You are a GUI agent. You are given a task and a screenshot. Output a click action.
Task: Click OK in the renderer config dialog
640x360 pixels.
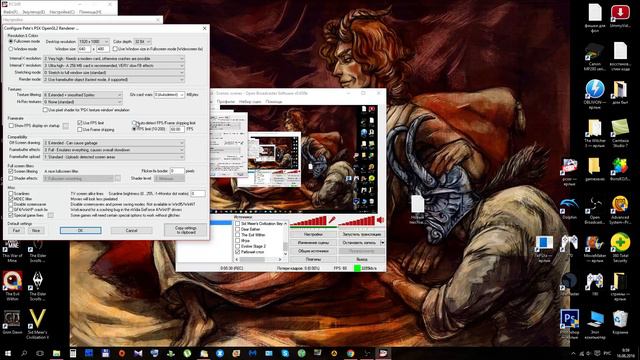click(80, 231)
